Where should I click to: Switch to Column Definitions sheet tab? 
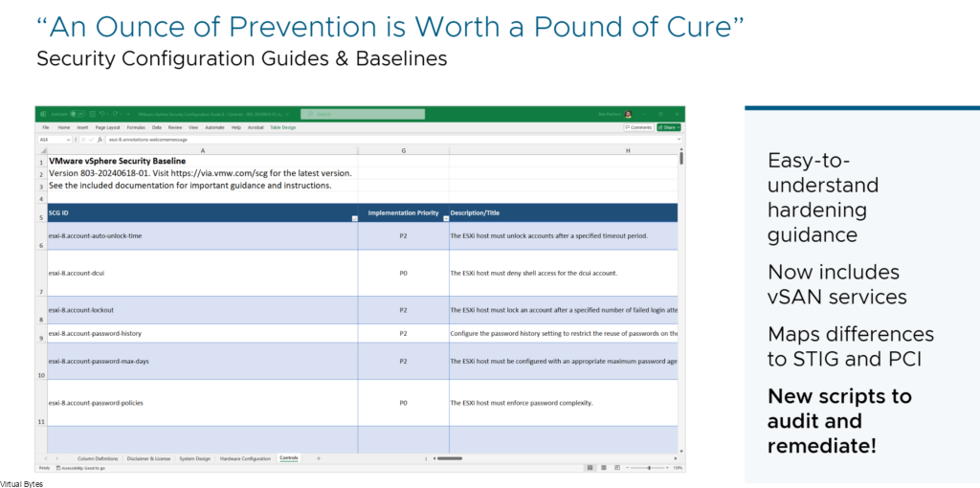click(x=98, y=458)
